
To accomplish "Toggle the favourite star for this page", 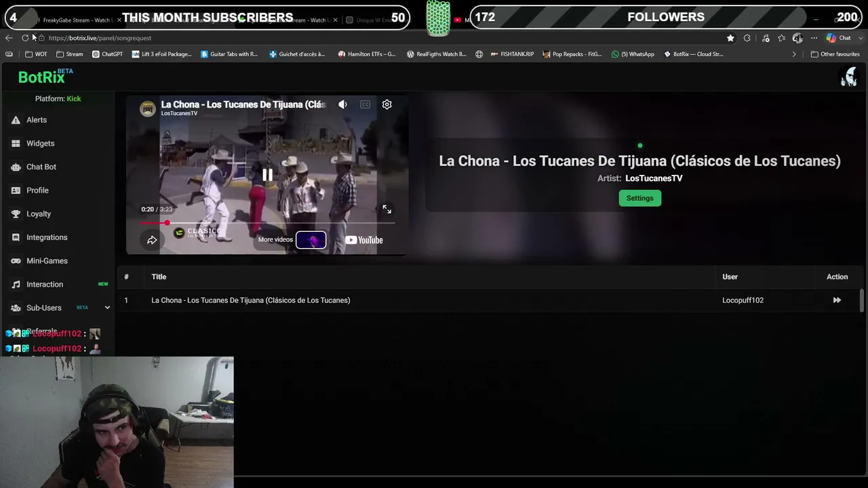I will (x=730, y=38).
